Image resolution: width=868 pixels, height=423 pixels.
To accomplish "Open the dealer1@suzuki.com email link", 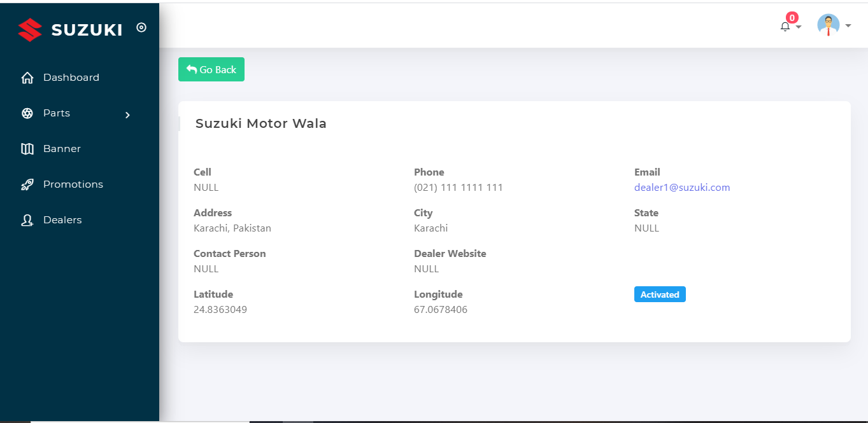I will [682, 188].
